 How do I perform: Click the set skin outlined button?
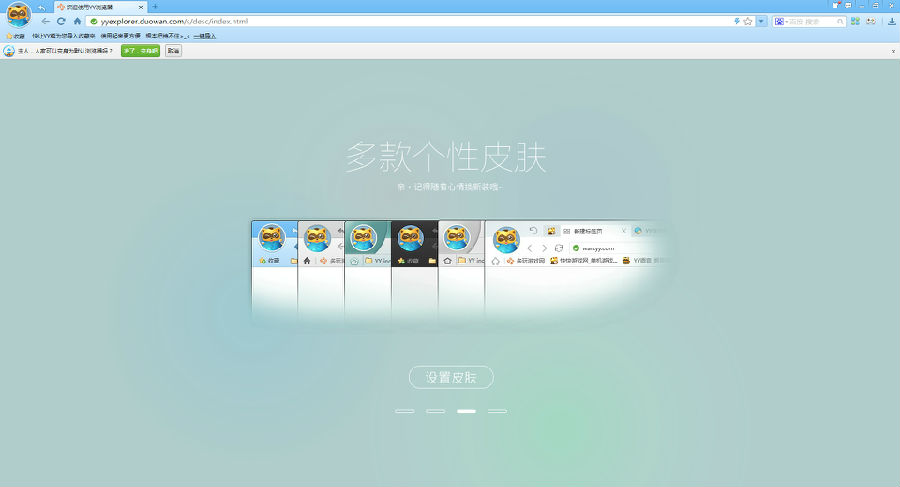[x=451, y=377]
